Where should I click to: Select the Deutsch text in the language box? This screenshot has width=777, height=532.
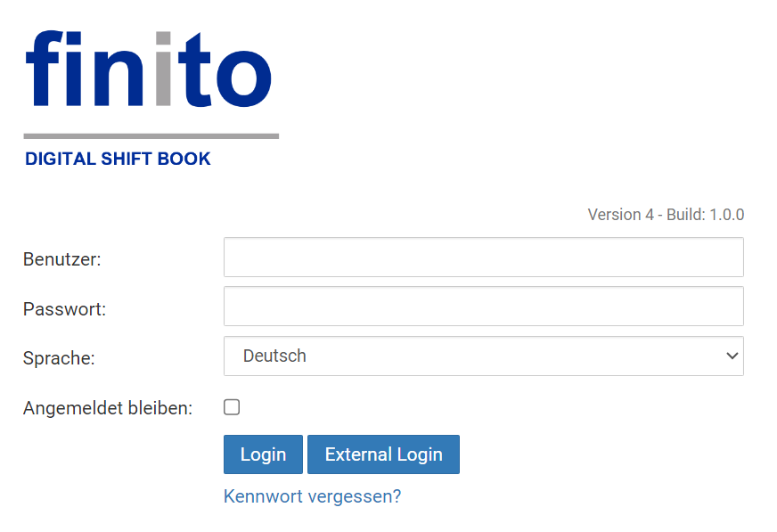274,356
